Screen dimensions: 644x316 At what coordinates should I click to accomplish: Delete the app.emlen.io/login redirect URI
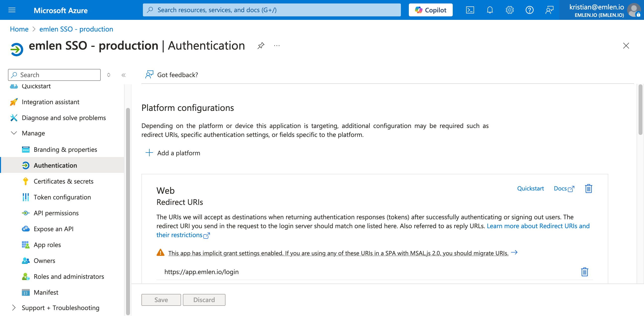click(584, 272)
